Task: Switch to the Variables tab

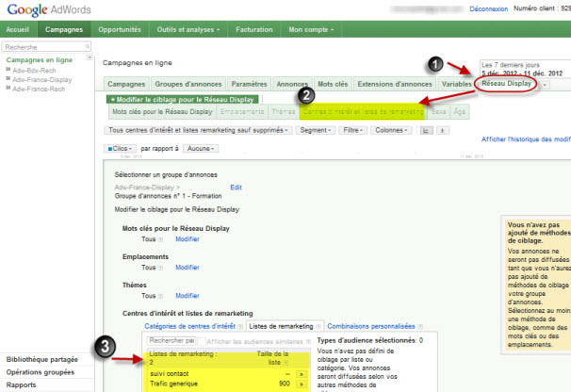Action: click(457, 84)
